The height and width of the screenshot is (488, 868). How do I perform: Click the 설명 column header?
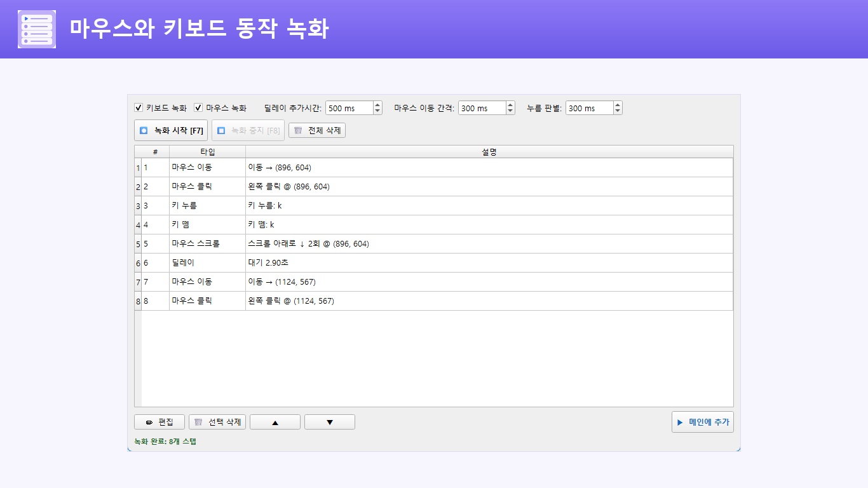point(489,152)
